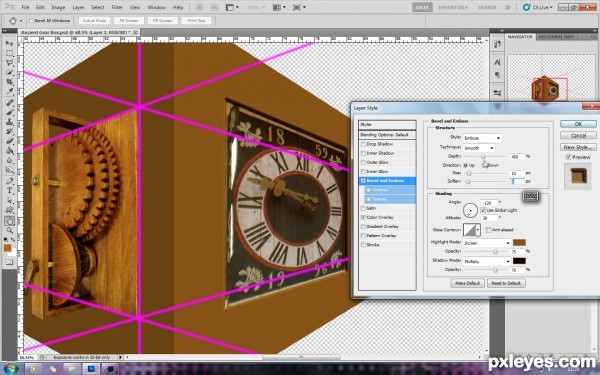Select the Horizontal Type tool
600x375 pixels.
(9, 191)
